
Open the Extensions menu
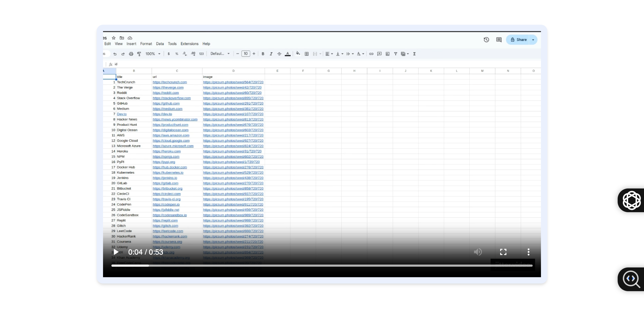[189, 44]
